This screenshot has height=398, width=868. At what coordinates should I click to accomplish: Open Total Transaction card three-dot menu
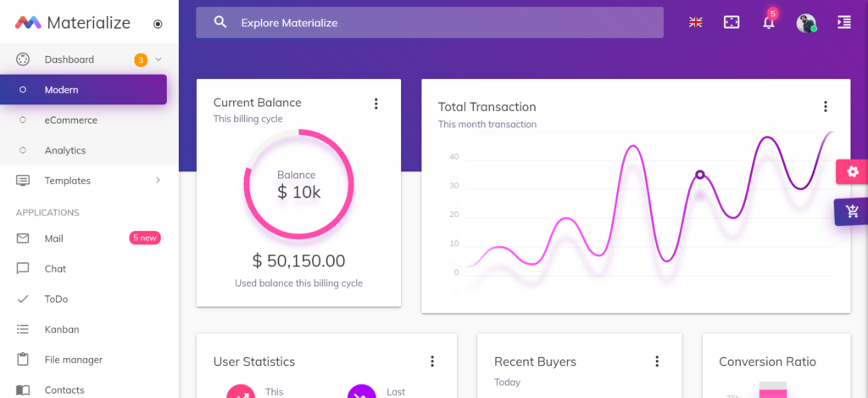[826, 106]
